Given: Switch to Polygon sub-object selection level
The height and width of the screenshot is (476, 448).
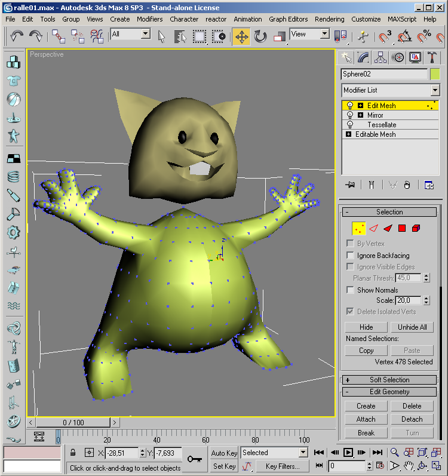Looking at the screenshot, I should click(402, 228).
